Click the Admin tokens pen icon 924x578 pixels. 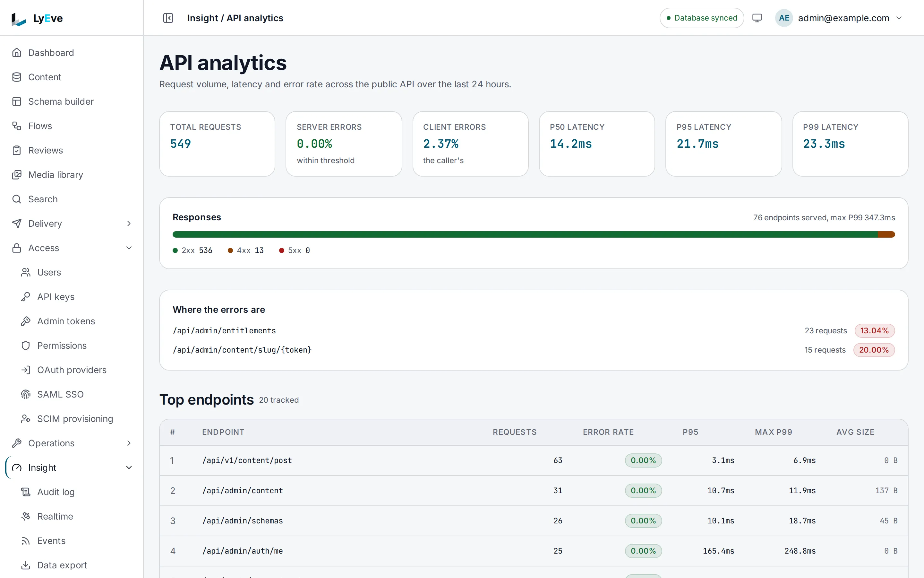pos(26,321)
